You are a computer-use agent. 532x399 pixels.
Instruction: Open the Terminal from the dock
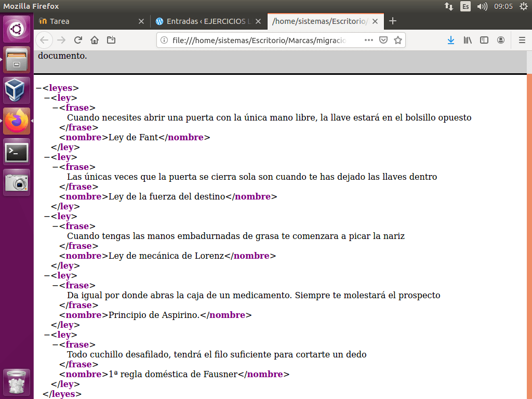(x=17, y=152)
